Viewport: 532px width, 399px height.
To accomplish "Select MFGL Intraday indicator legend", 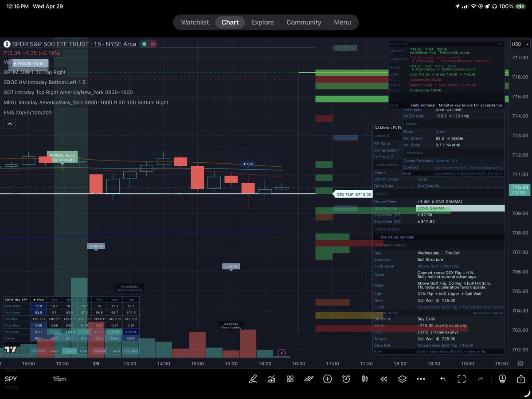I will [x=86, y=102].
